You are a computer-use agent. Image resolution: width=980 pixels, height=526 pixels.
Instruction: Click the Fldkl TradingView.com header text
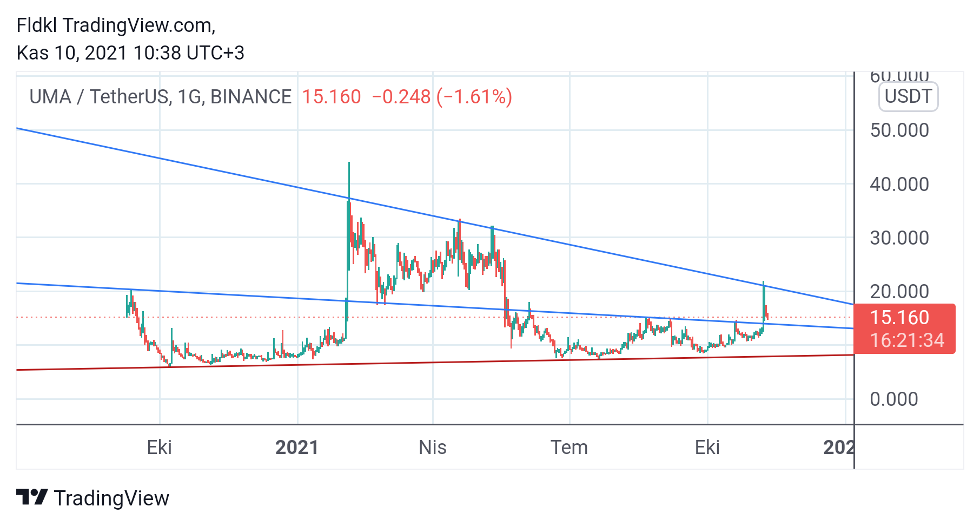[x=116, y=25]
